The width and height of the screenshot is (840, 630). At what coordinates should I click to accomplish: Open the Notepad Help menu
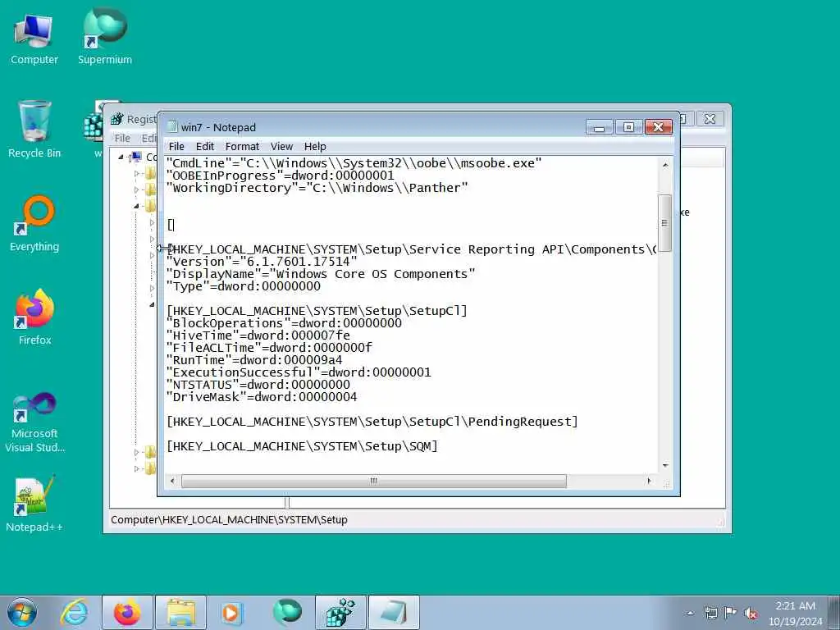(x=315, y=146)
